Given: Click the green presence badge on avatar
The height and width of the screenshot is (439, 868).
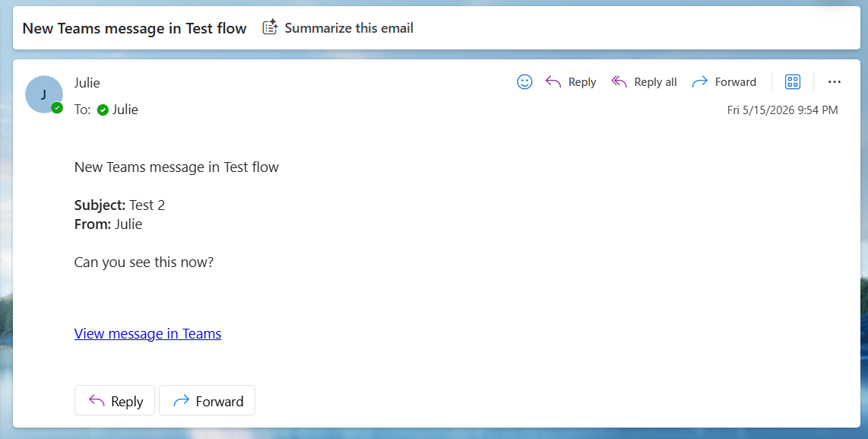Looking at the screenshot, I should [57, 107].
